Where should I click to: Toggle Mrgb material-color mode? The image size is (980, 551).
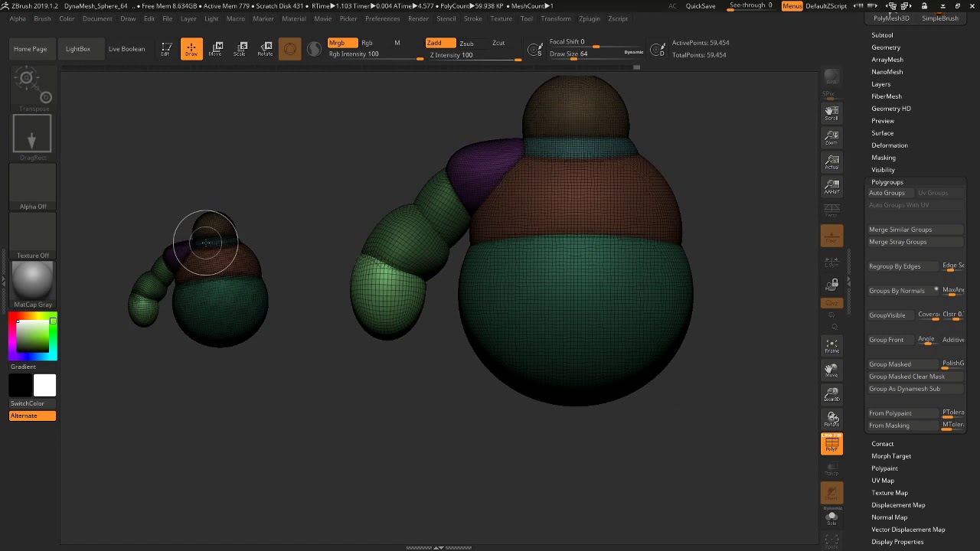tap(342, 43)
